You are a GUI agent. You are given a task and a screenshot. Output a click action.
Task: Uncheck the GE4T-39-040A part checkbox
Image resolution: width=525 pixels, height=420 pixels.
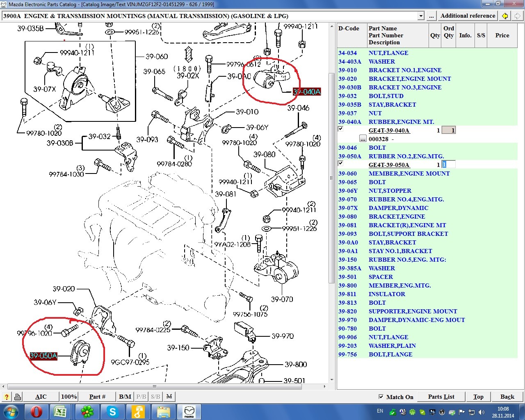pyautogui.click(x=340, y=129)
